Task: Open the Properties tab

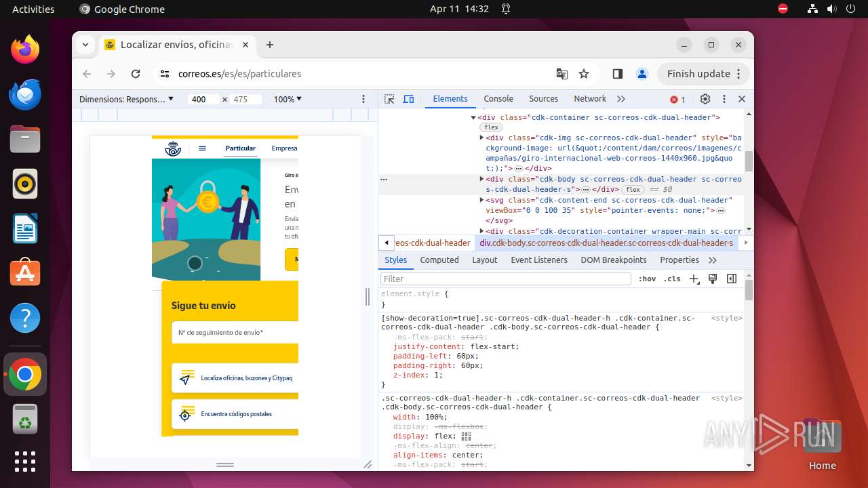Action: [x=679, y=260]
